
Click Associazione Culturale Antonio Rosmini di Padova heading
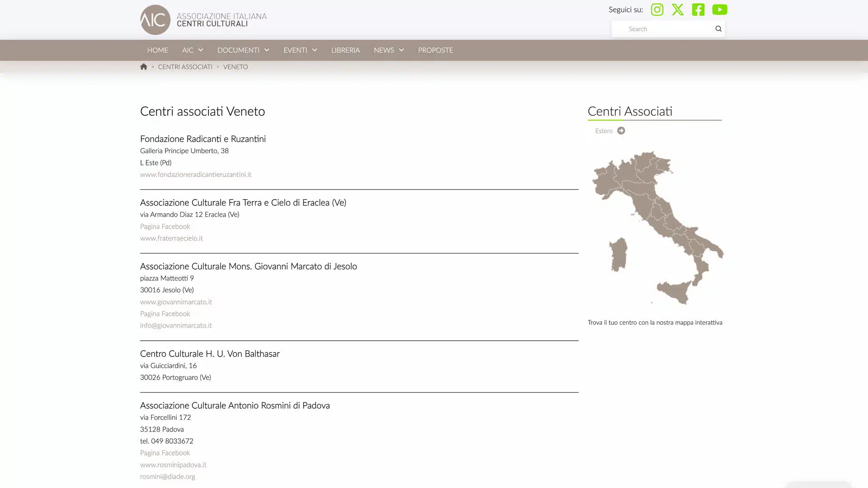(x=235, y=405)
